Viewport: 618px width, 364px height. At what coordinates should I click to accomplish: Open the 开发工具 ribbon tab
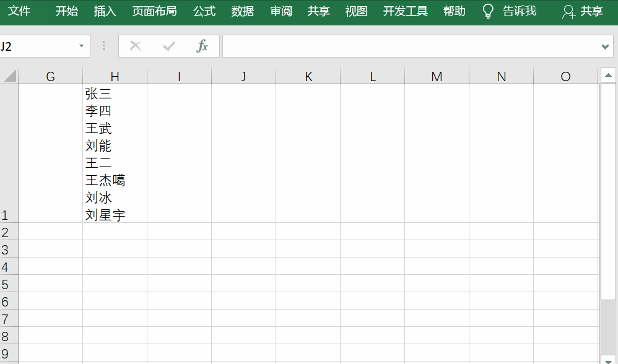tap(405, 11)
